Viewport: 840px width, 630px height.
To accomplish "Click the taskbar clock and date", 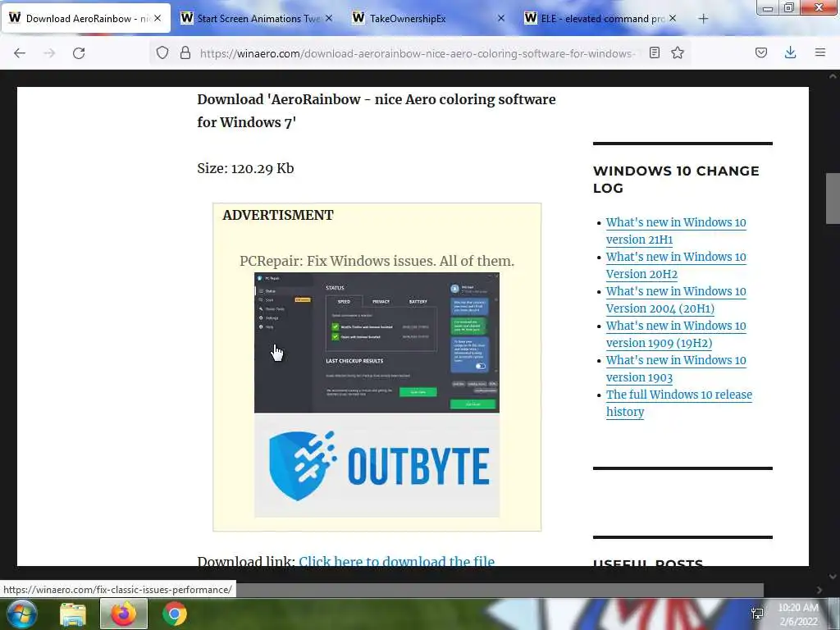I will point(798,614).
